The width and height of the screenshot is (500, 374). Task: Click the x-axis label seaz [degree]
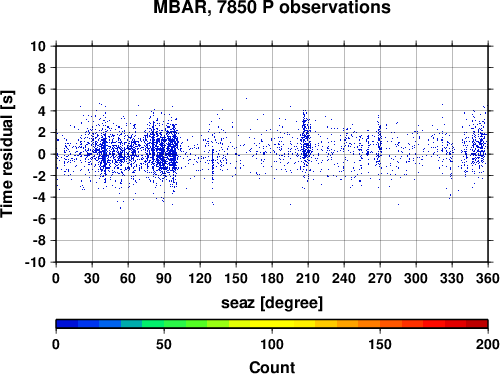pyautogui.click(x=272, y=303)
